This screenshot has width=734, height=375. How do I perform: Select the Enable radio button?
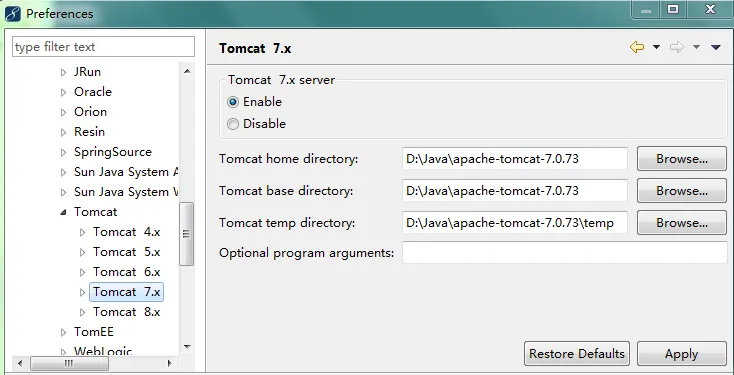(x=233, y=102)
